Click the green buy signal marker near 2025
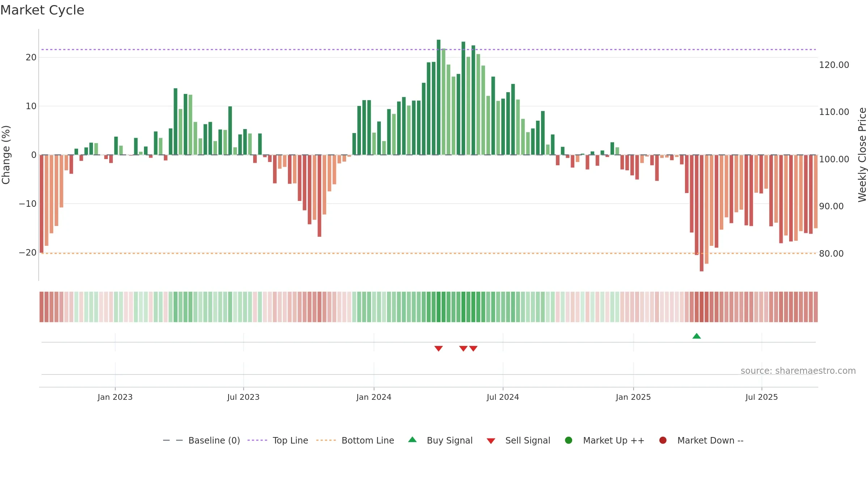 coord(697,336)
